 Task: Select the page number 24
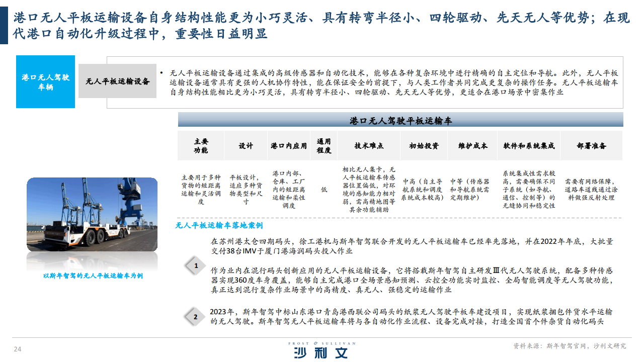click(x=17, y=349)
